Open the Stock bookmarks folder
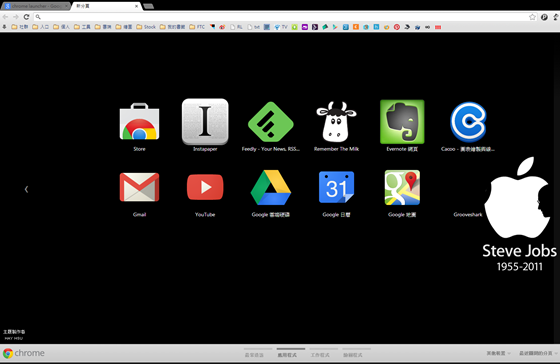560x364 pixels. point(146,27)
